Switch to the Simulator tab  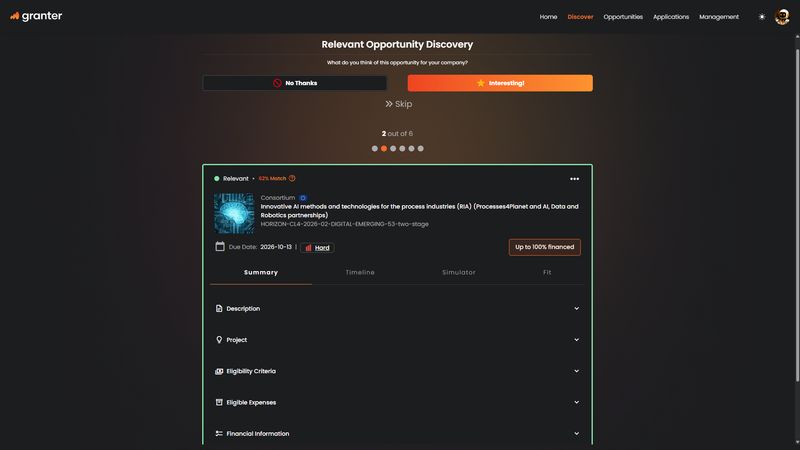[x=459, y=272]
